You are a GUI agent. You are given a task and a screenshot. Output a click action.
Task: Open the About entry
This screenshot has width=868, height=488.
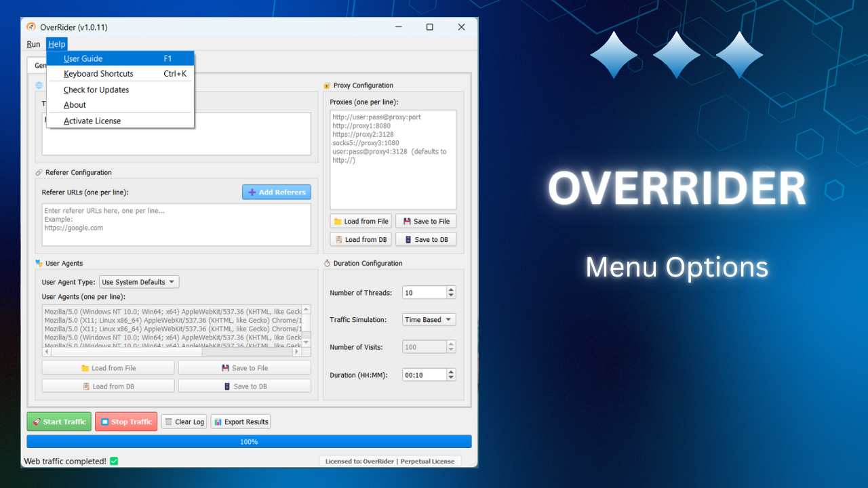pyautogui.click(x=121, y=105)
